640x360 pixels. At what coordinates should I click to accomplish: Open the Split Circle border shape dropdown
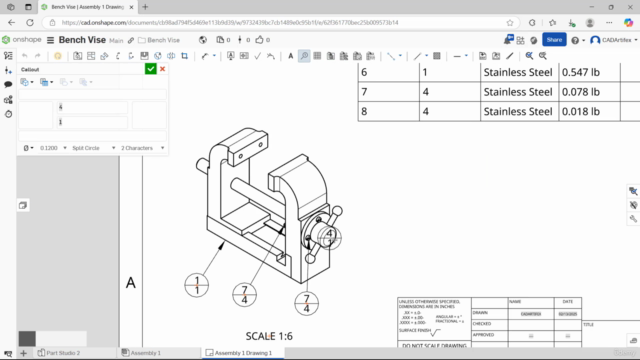93,148
